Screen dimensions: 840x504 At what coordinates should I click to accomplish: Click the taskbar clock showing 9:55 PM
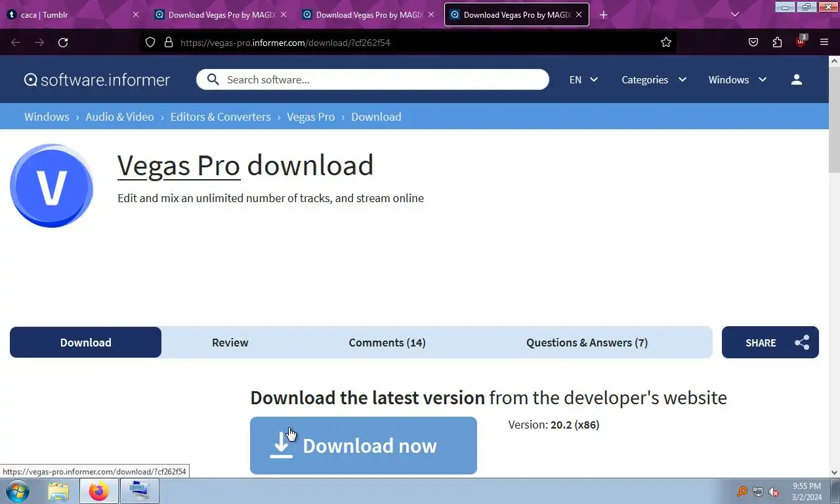[807, 492]
